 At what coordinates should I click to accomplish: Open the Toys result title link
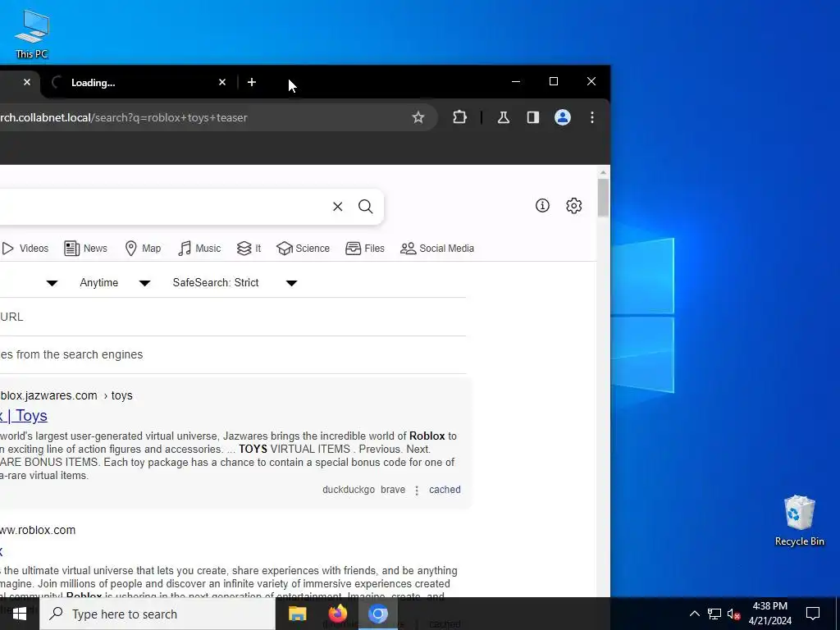point(24,416)
